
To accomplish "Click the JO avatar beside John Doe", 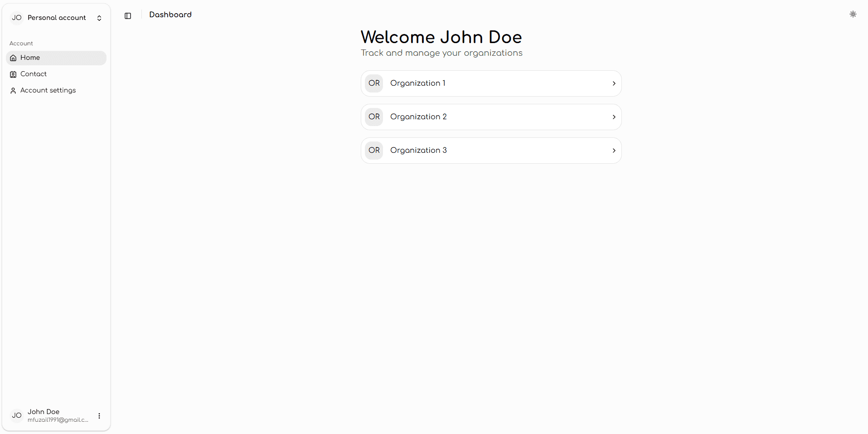I will coord(17,415).
